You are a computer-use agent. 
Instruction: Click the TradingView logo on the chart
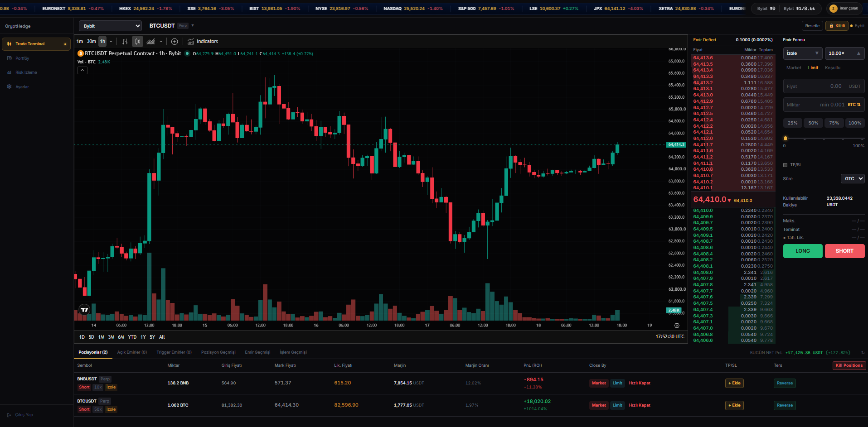84,310
